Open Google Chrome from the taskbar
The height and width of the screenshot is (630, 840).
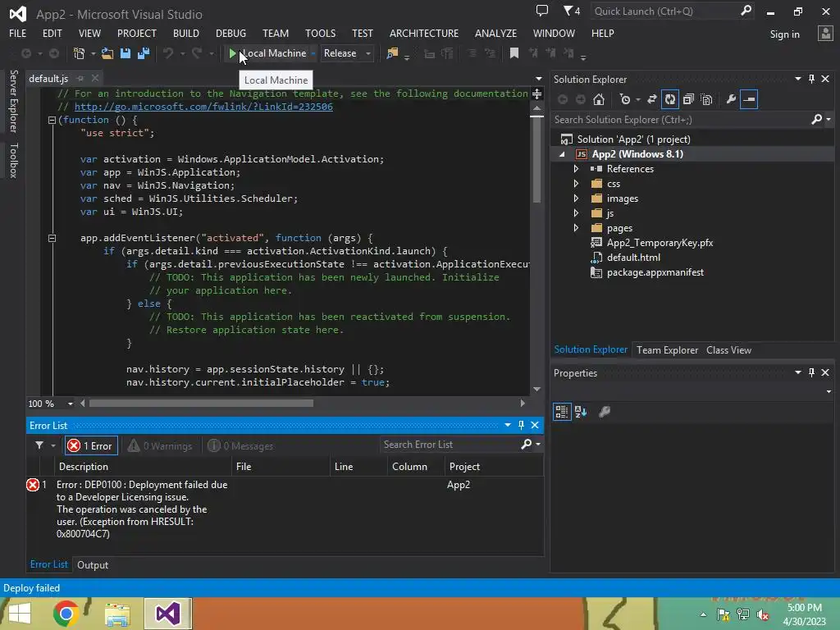coord(66,614)
